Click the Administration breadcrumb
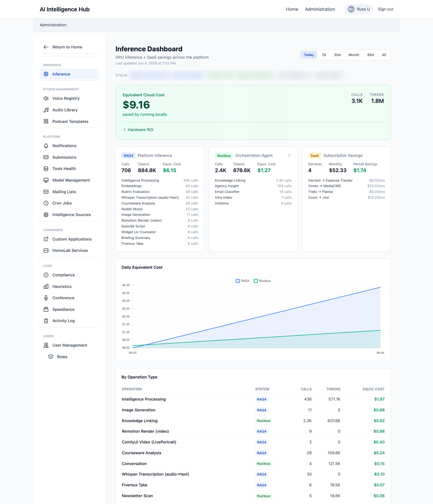The width and height of the screenshot is (433, 504). (53, 25)
